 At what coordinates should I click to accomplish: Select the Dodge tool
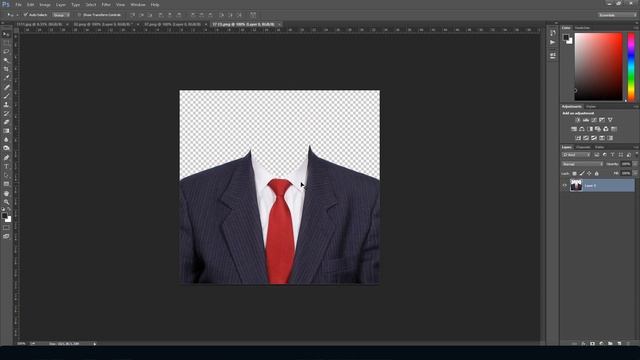(6, 148)
